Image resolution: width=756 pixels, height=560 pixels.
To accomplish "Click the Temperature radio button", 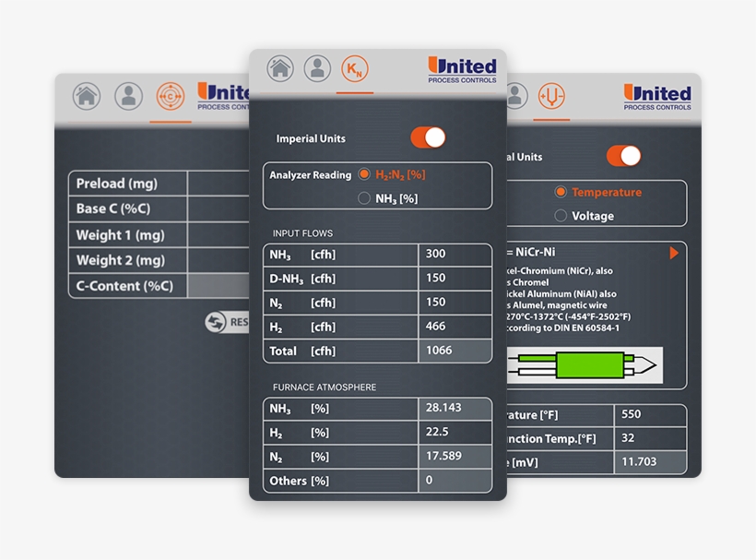I will tap(561, 192).
